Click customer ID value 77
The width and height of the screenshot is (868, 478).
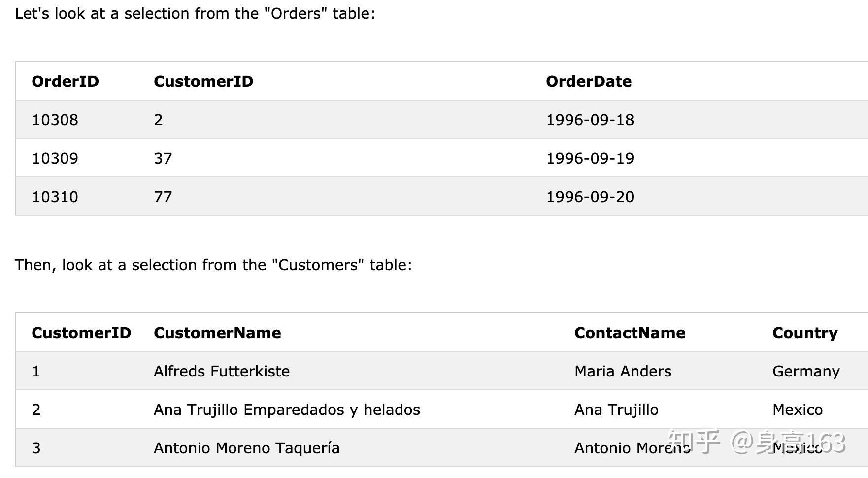163,197
